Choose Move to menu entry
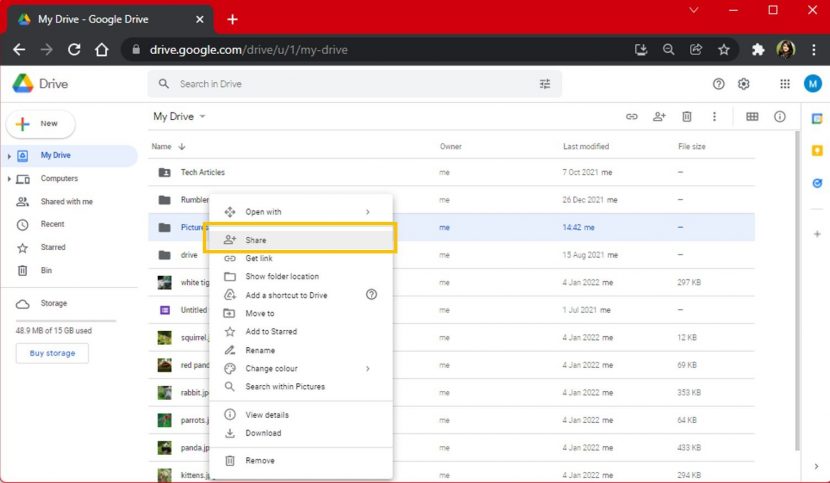 tap(300, 314)
